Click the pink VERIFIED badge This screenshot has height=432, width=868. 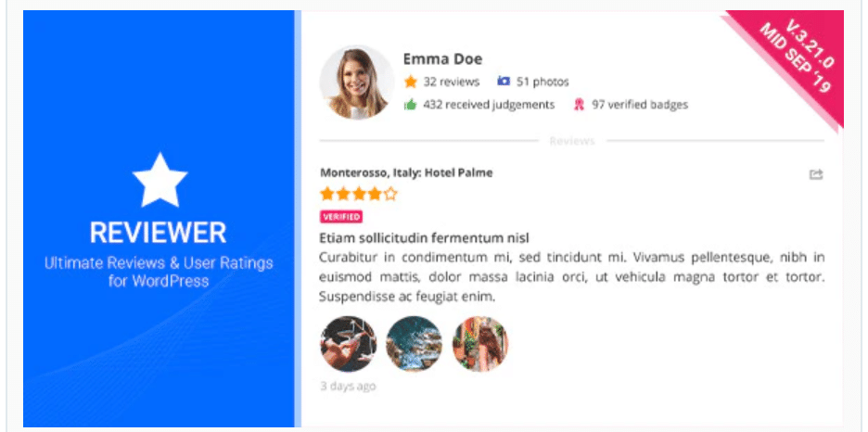pos(341,217)
